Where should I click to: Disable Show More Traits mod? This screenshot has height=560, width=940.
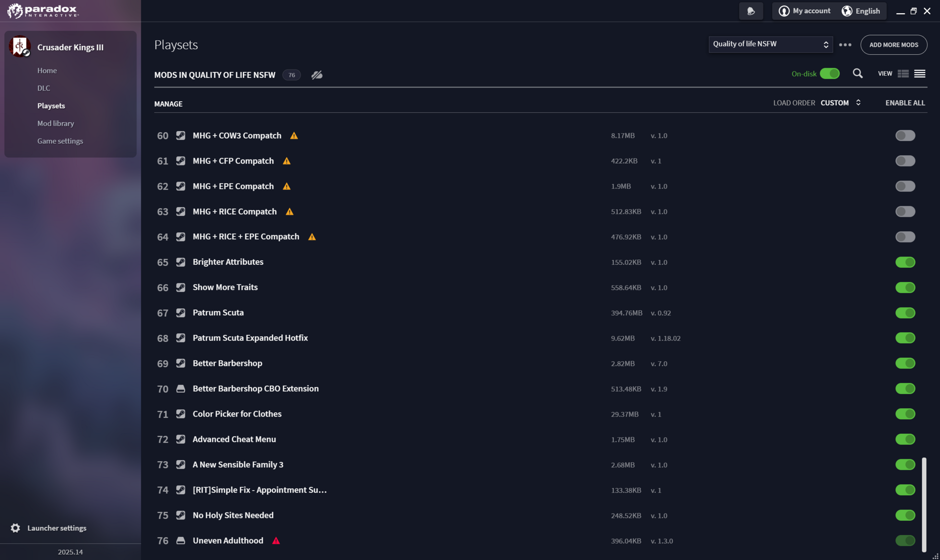[905, 287]
